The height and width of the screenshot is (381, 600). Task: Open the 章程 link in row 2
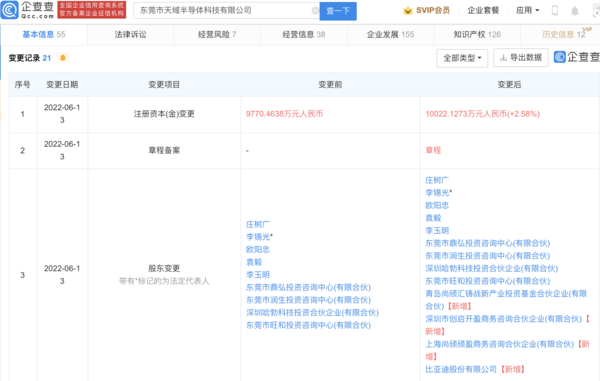(433, 150)
